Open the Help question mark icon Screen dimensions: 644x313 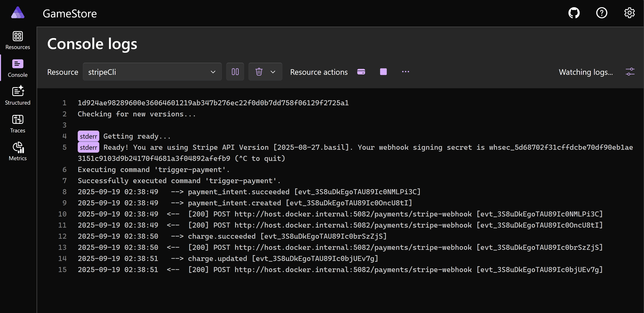pos(602,13)
